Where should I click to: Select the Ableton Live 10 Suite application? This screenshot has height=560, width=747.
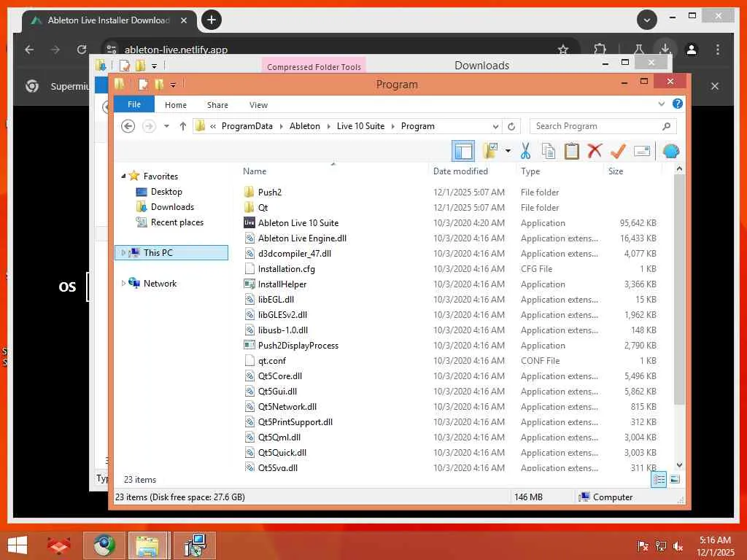[298, 223]
